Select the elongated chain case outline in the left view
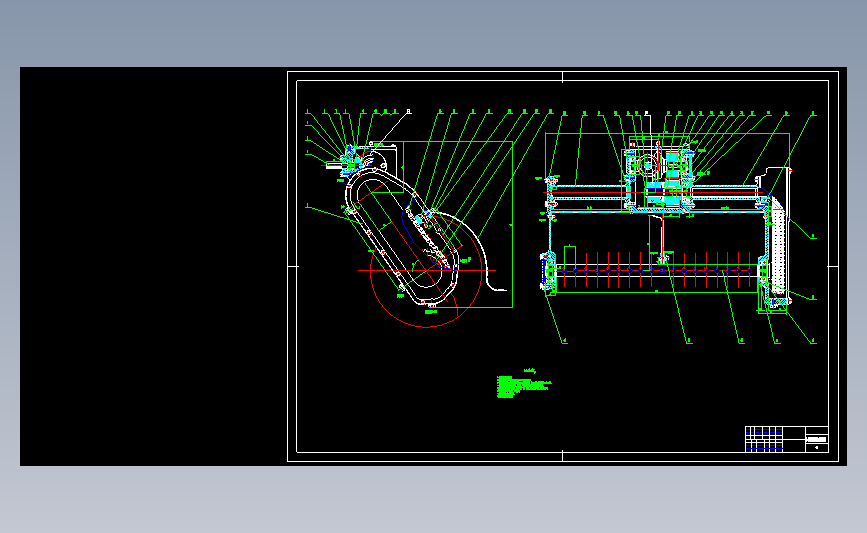The image size is (867, 533). [x=402, y=238]
